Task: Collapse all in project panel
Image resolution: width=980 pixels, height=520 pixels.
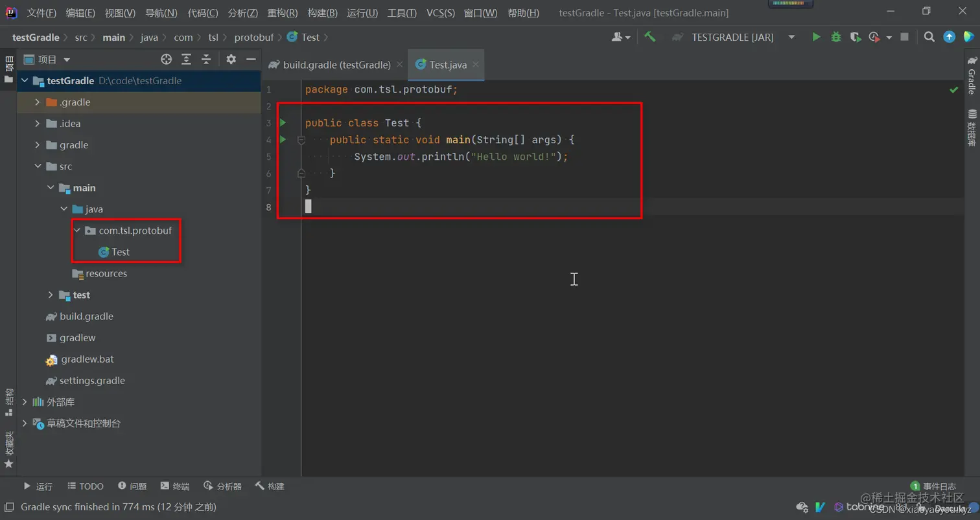Action: tap(206, 60)
